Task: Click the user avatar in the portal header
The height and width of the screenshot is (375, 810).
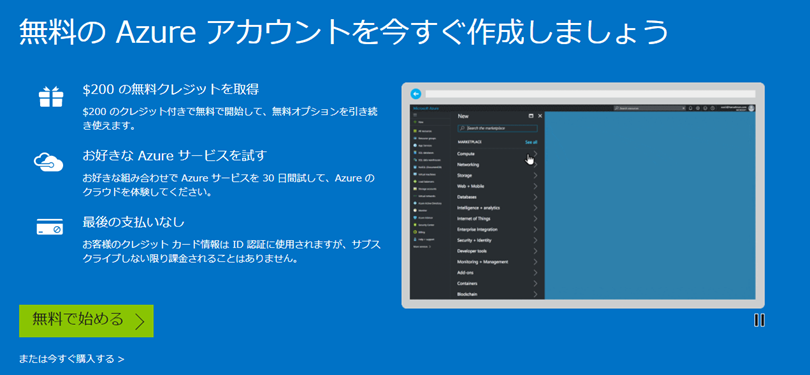Action: [752, 108]
